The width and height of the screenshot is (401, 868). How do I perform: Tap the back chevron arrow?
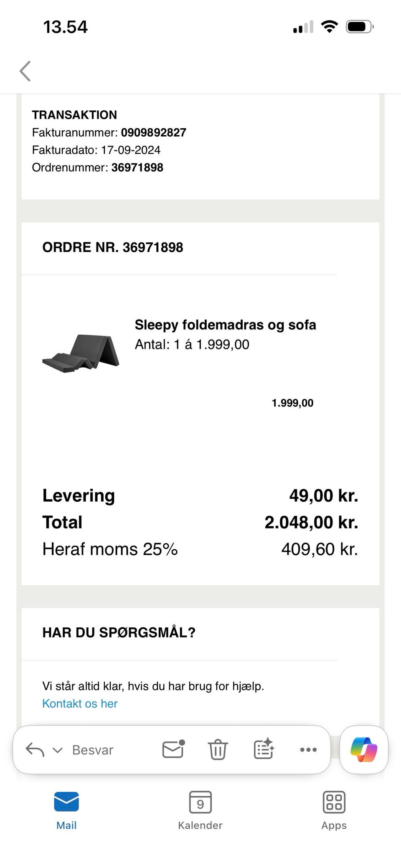(25, 71)
